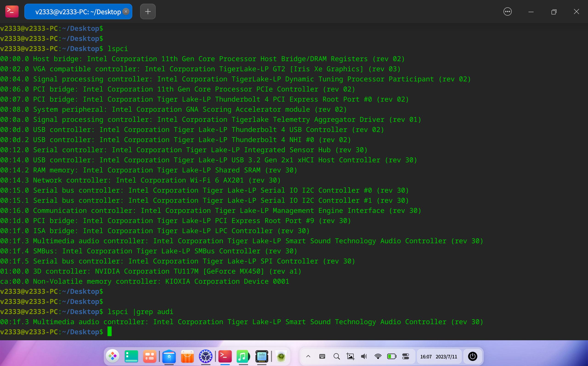Open the volume speaker control

pyautogui.click(x=364, y=356)
